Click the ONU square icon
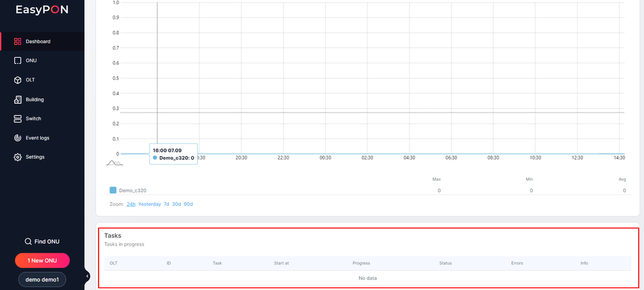The height and width of the screenshot is (290, 644). [18, 61]
